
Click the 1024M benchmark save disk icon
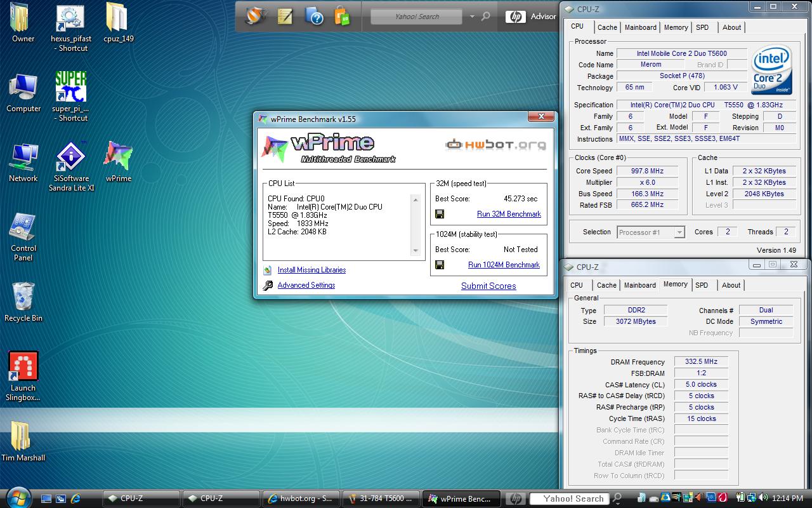[x=440, y=265]
